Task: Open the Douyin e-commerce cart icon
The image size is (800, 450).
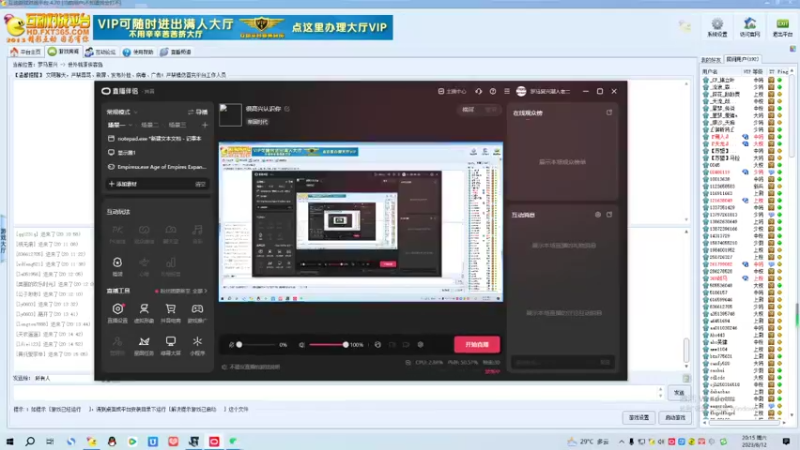Action: [x=170, y=312]
